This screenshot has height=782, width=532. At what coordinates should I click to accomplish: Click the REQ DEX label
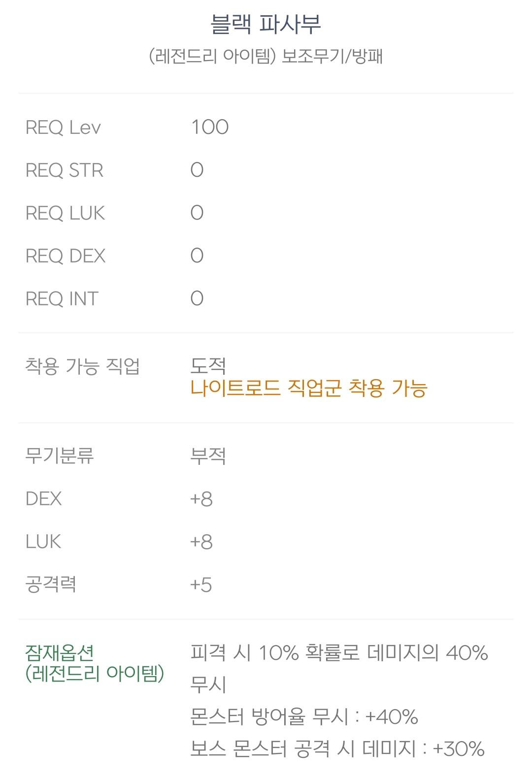(66, 256)
